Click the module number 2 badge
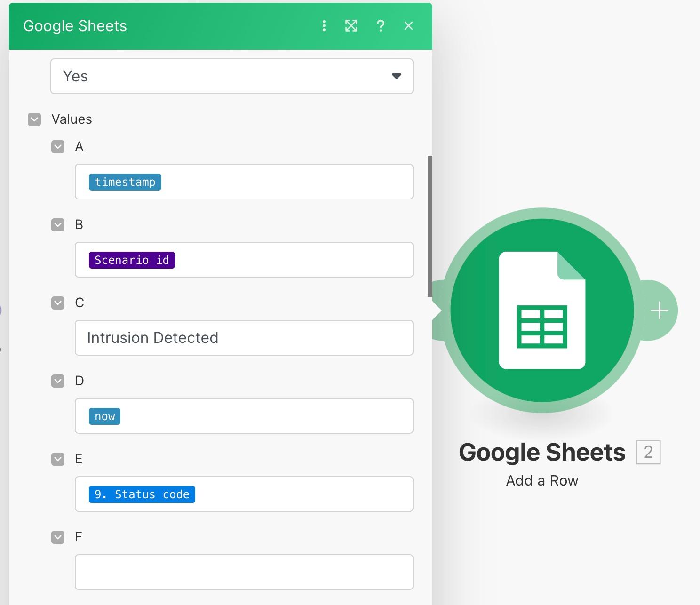This screenshot has width=700, height=605. click(x=648, y=452)
